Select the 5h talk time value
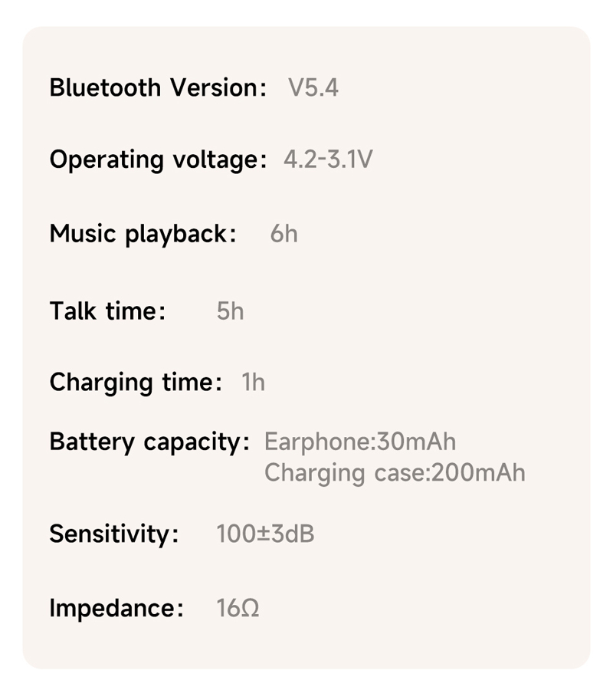The image size is (613, 700). pos(230,311)
